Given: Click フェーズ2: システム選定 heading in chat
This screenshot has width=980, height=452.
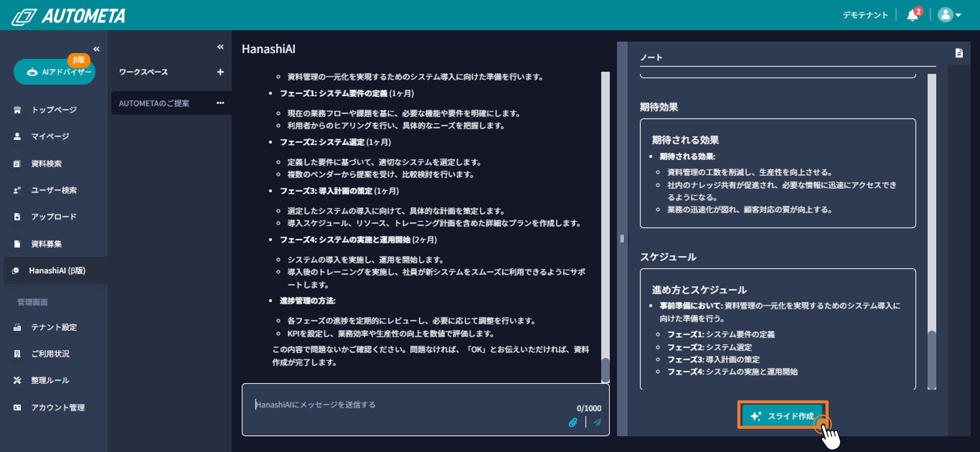Looking at the screenshot, I should (x=322, y=142).
